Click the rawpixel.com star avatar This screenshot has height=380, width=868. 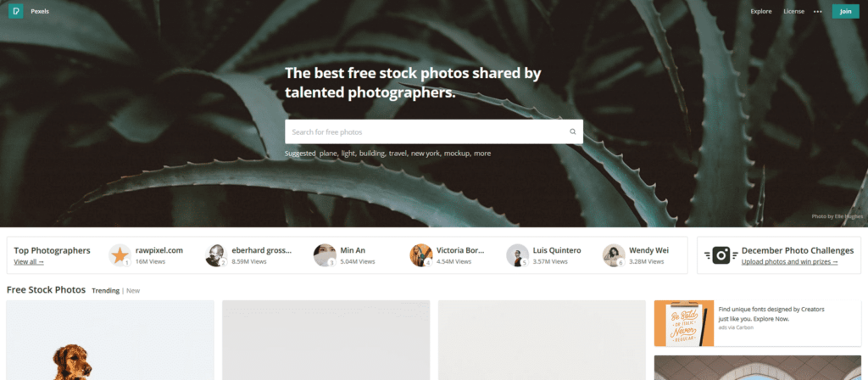pyautogui.click(x=120, y=255)
